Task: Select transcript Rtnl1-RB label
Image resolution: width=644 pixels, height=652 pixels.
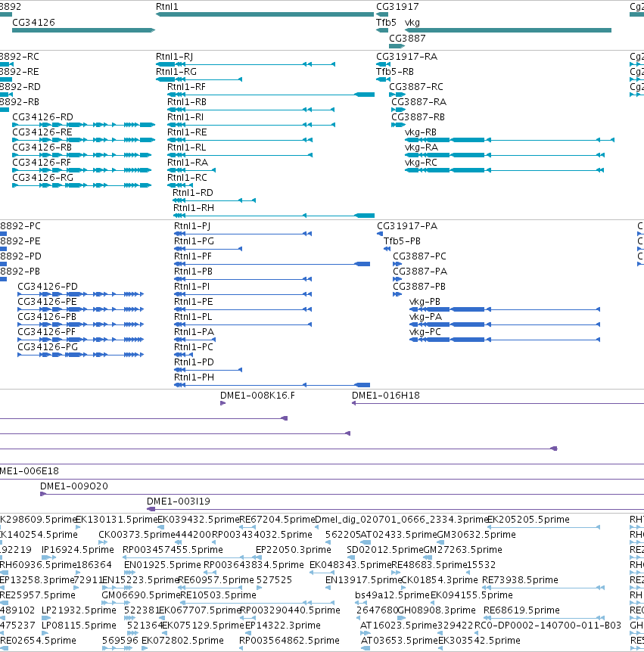Action: click(187, 102)
